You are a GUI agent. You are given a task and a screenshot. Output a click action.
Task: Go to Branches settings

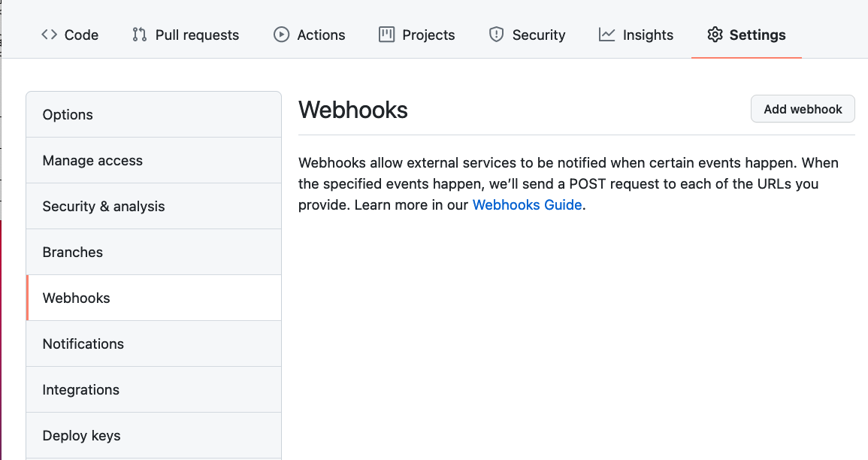154,253
